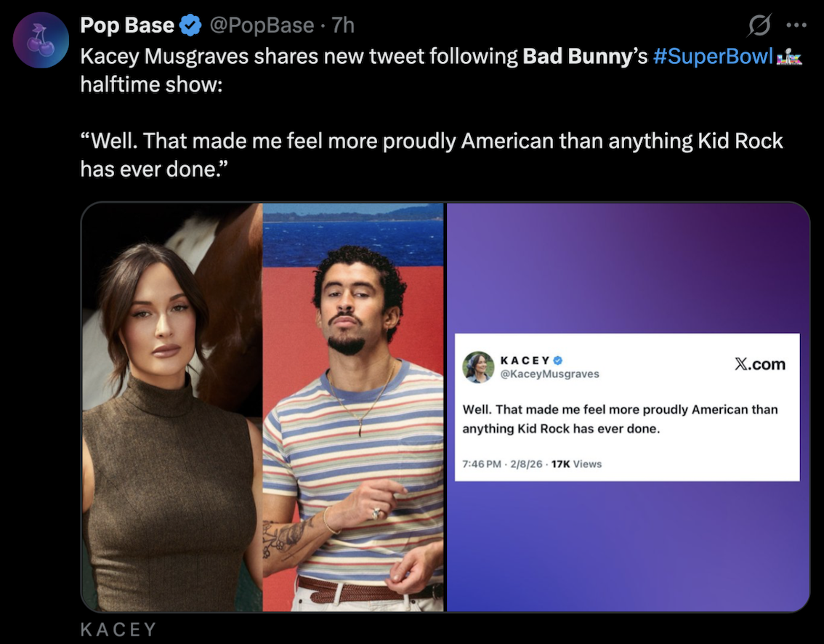The width and height of the screenshot is (824, 644).
Task: Click the X.com logo in the embedded tweet
Action: tap(759, 364)
